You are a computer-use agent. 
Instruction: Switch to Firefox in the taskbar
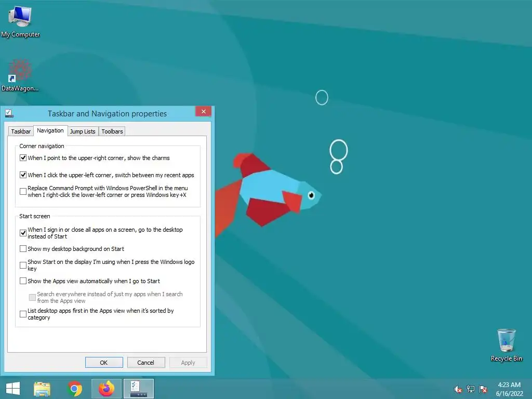point(107,389)
